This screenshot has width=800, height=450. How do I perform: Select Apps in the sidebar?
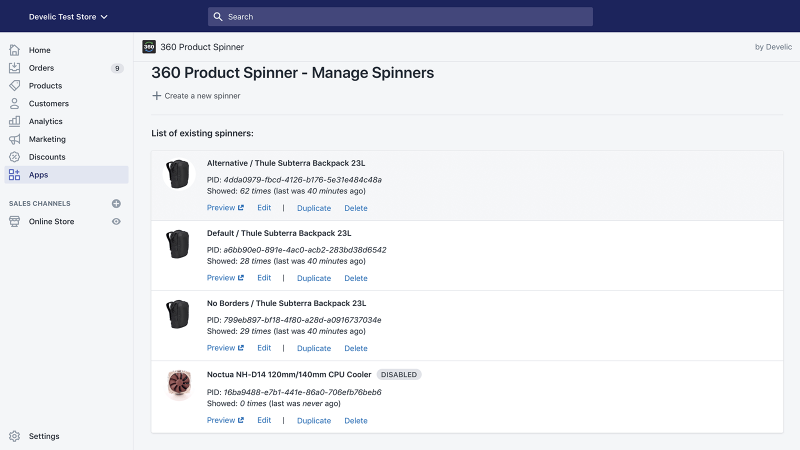(x=66, y=174)
